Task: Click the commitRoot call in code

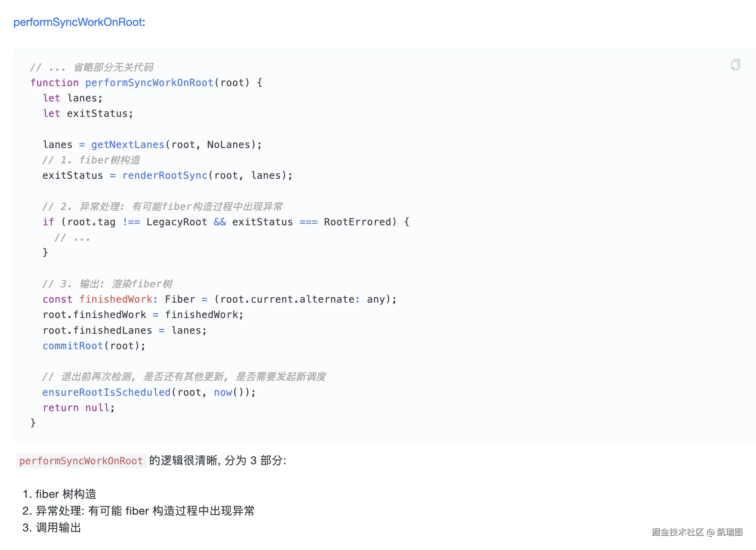Action: click(x=72, y=346)
